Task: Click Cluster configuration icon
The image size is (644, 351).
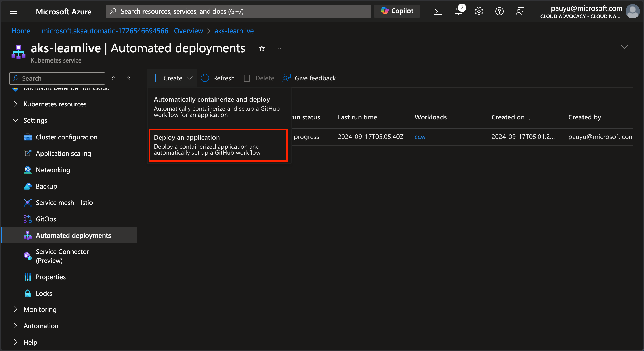Action: tap(27, 137)
